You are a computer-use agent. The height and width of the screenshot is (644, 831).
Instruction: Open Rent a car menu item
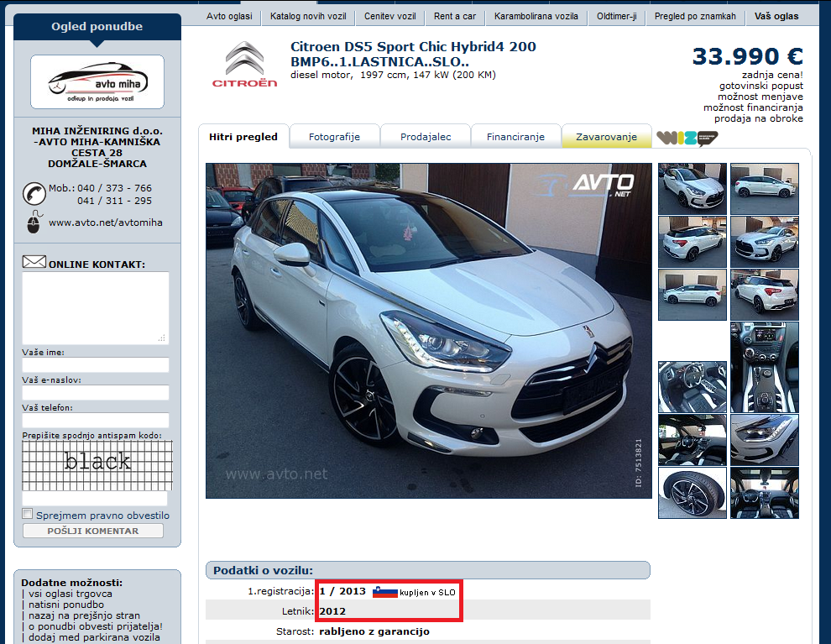click(455, 17)
